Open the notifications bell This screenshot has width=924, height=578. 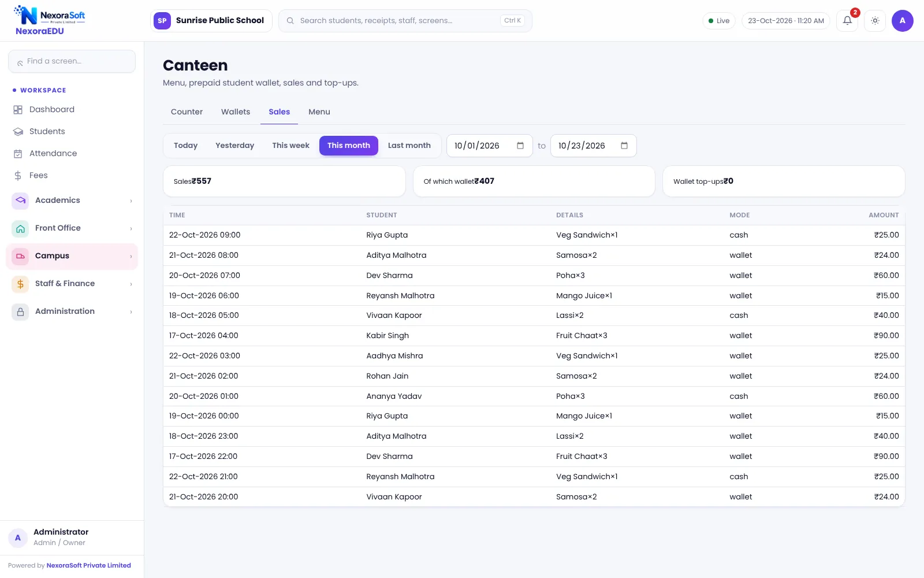coord(847,21)
